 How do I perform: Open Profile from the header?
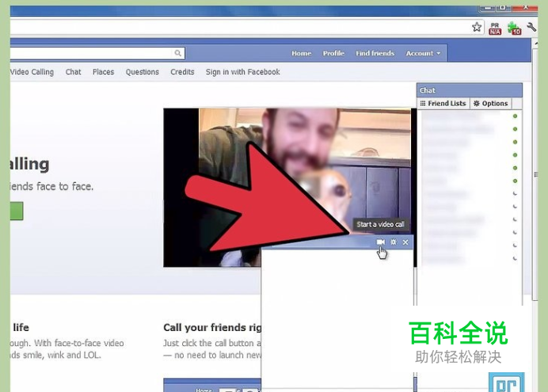point(333,54)
